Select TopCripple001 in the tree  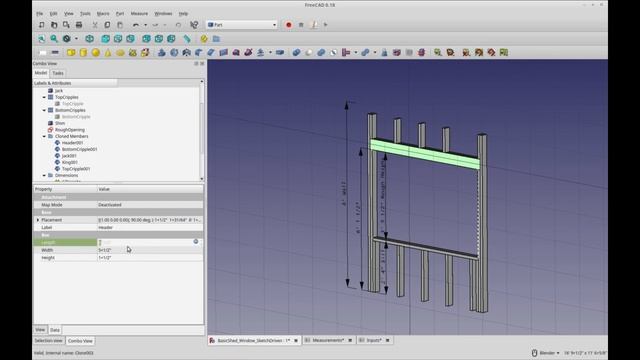[x=76, y=169]
